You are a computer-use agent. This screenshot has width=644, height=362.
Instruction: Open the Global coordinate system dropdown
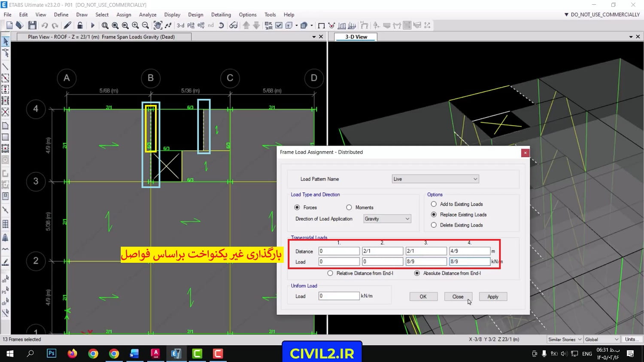(x=601, y=339)
